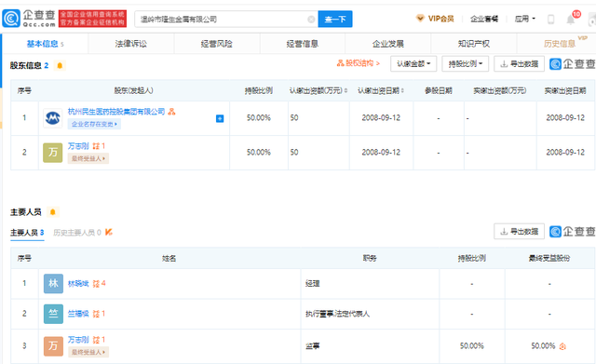Click the 万 avatar in shareholder table

52,153
